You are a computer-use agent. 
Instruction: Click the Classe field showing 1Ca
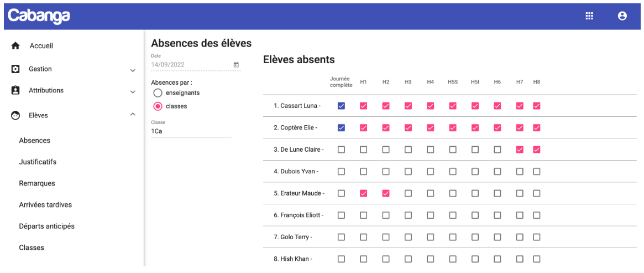point(191,131)
